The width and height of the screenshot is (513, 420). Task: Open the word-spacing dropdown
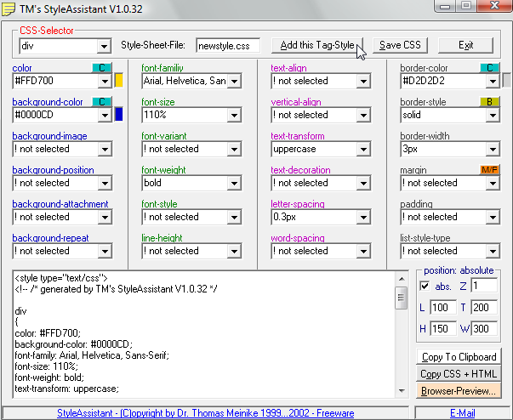click(363, 251)
